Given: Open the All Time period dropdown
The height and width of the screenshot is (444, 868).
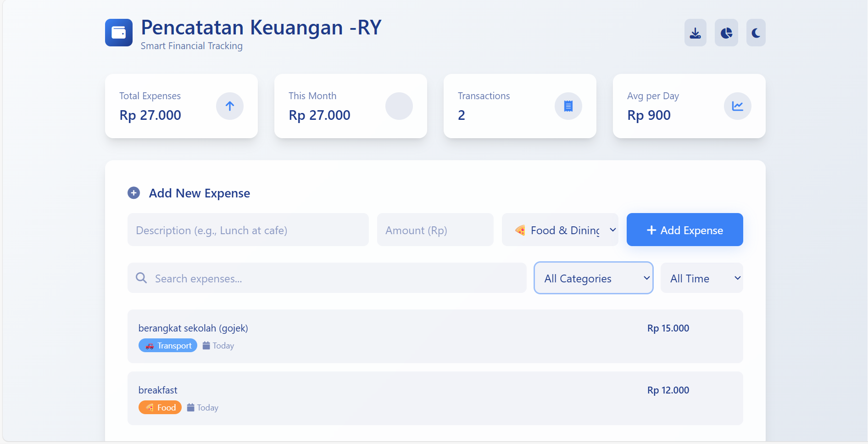Looking at the screenshot, I should 701,278.
